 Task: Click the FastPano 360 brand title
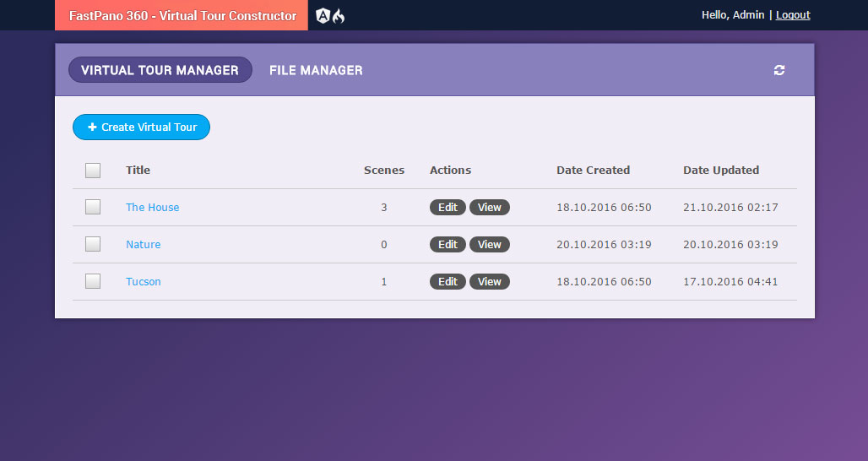tap(182, 15)
